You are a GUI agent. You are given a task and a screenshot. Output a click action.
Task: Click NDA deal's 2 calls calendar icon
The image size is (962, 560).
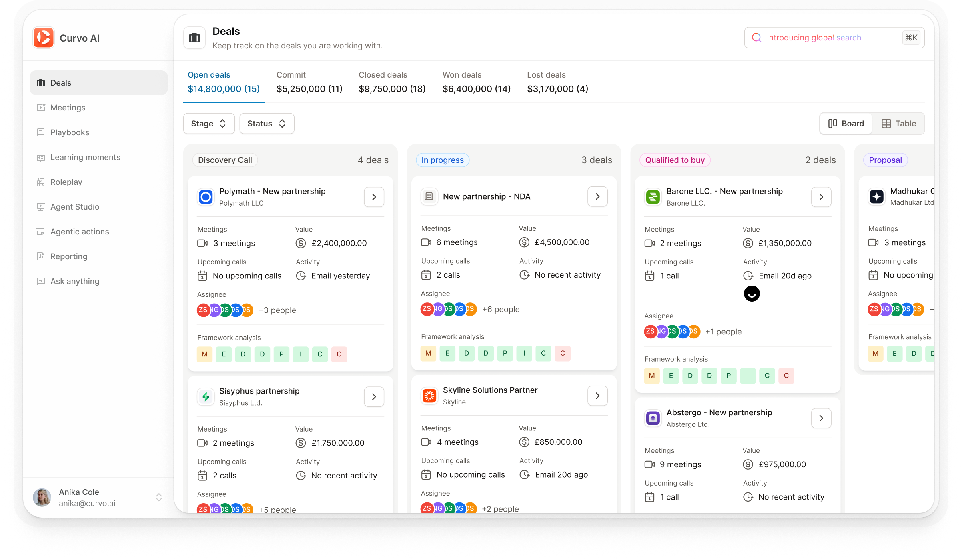pyautogui.click(x=426, y=275)
